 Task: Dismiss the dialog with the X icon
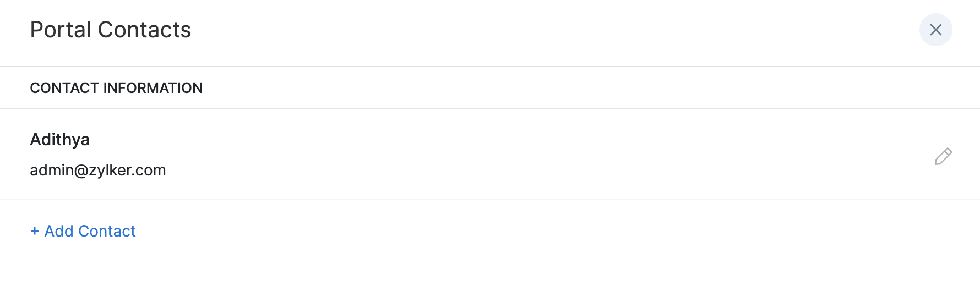(x=935, y=30)
